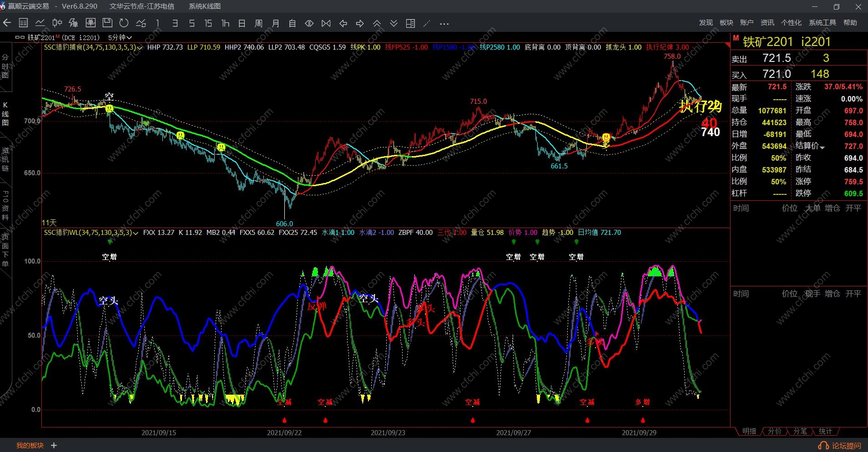Switch to the 分价 tab
868x452 pixels.
point(775,431)
